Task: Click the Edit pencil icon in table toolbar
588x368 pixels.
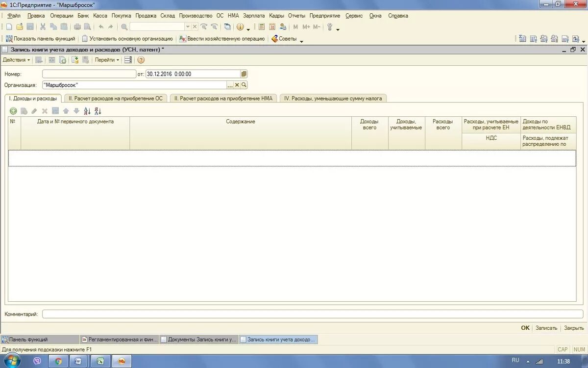Action: point(34,111)
